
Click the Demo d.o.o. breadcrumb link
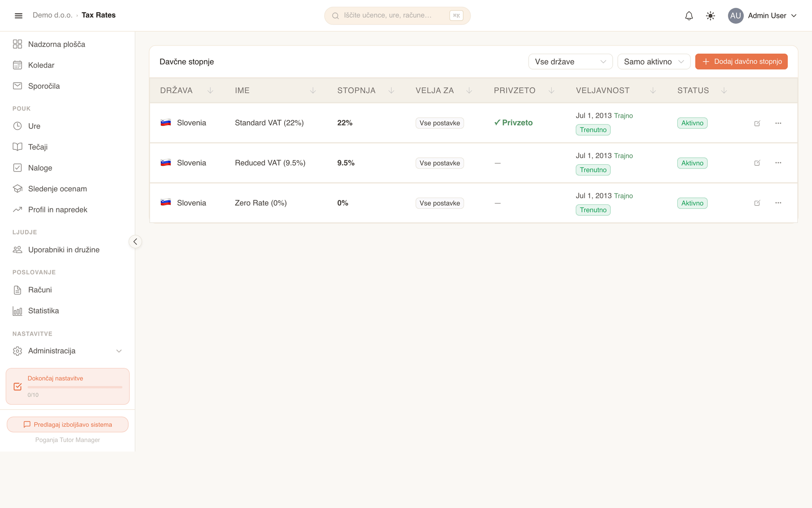tap(52, 15)
